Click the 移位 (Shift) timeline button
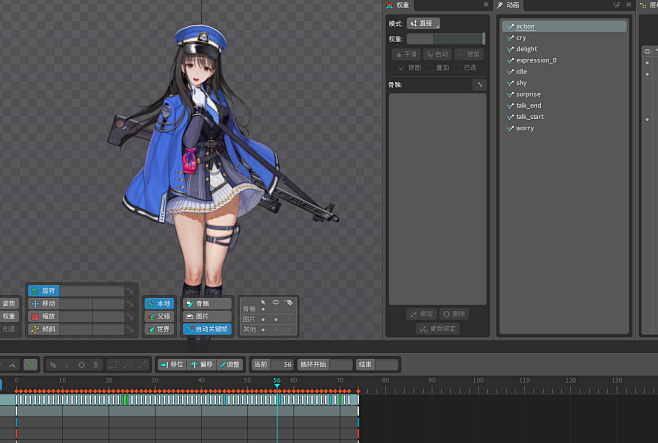The image size is (658, 443). point(171,365)
